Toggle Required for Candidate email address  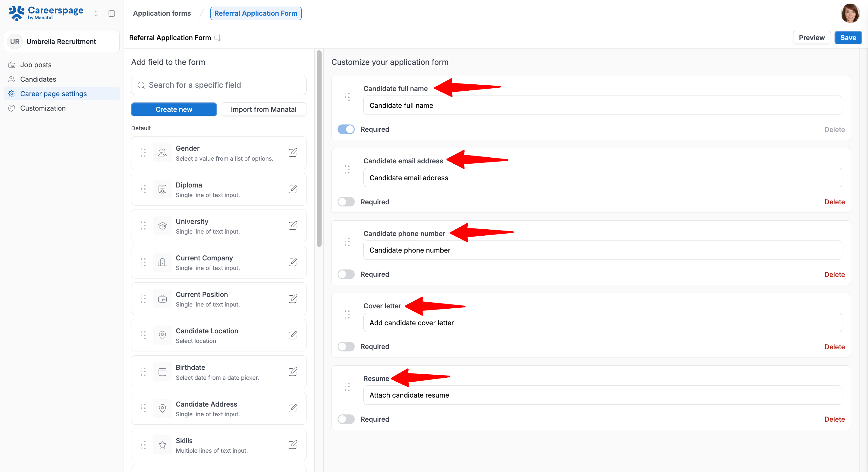pos(346,202)
